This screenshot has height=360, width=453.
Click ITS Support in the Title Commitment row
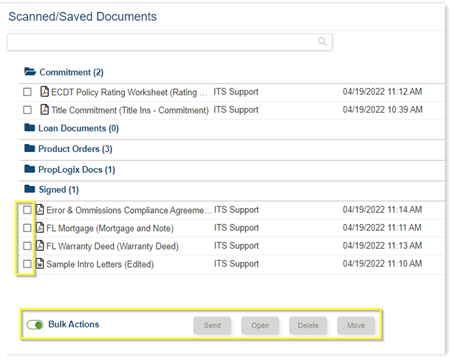236,110
